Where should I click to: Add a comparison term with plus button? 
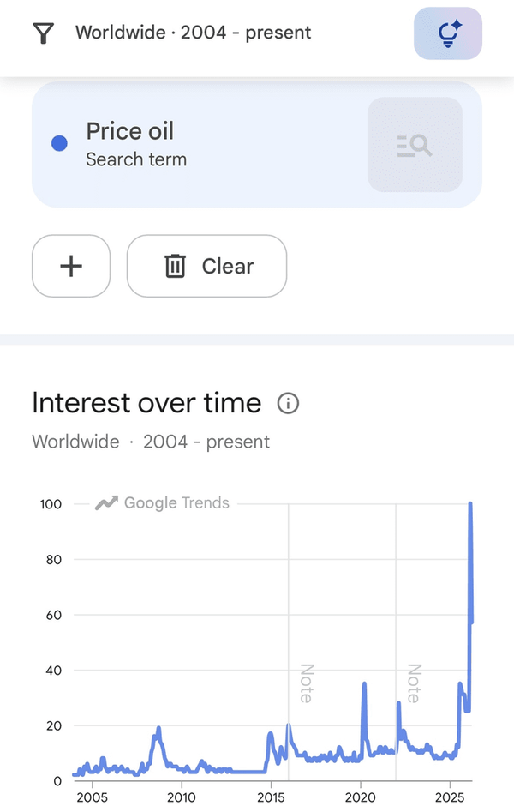(71, 266)
